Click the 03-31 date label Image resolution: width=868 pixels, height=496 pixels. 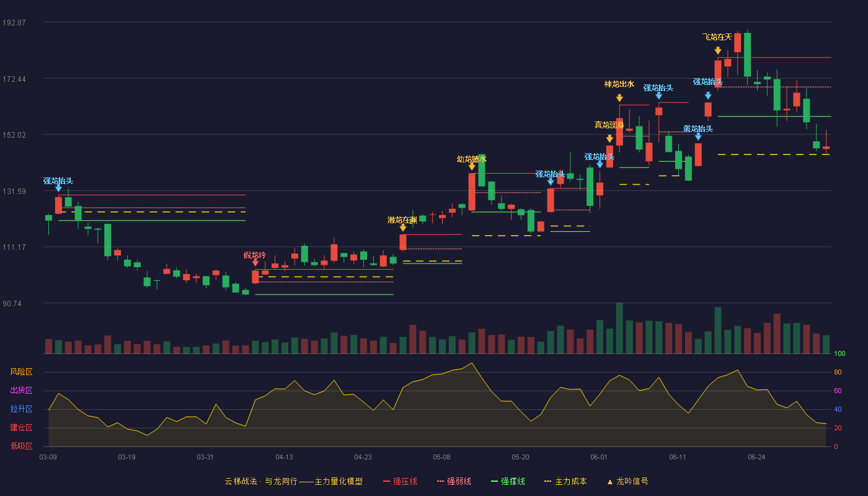pos(205,457)
